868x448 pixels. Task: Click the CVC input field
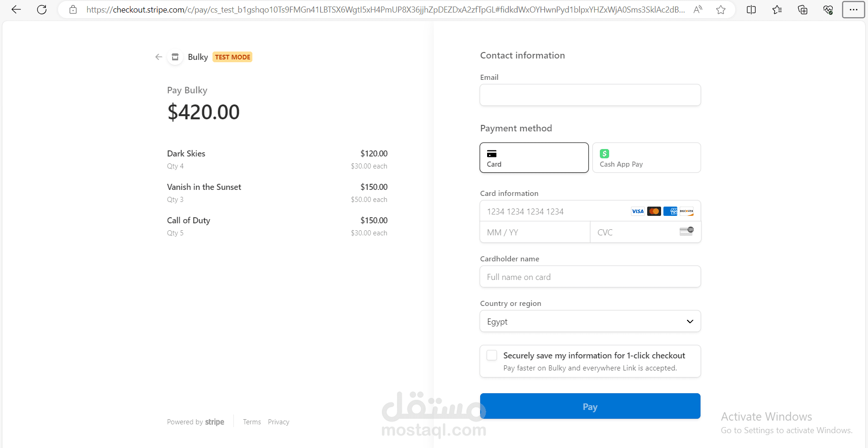(636, 233)
